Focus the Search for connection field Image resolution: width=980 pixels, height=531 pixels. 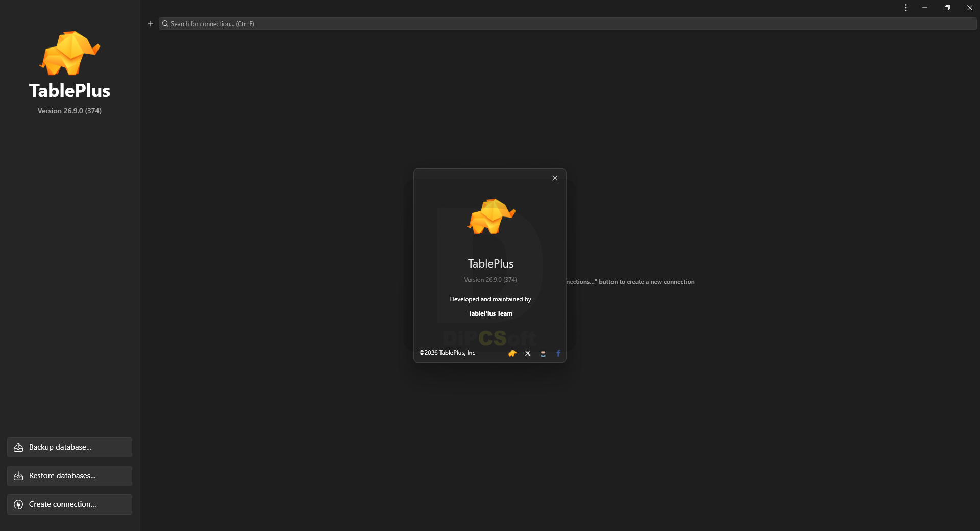(568, 23)
